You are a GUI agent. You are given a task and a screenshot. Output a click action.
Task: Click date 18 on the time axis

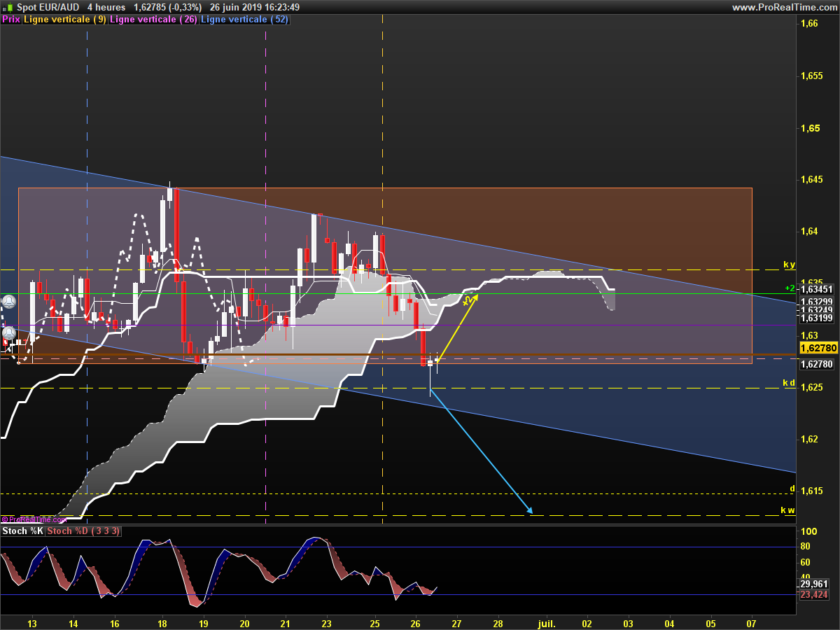[162, 622]
